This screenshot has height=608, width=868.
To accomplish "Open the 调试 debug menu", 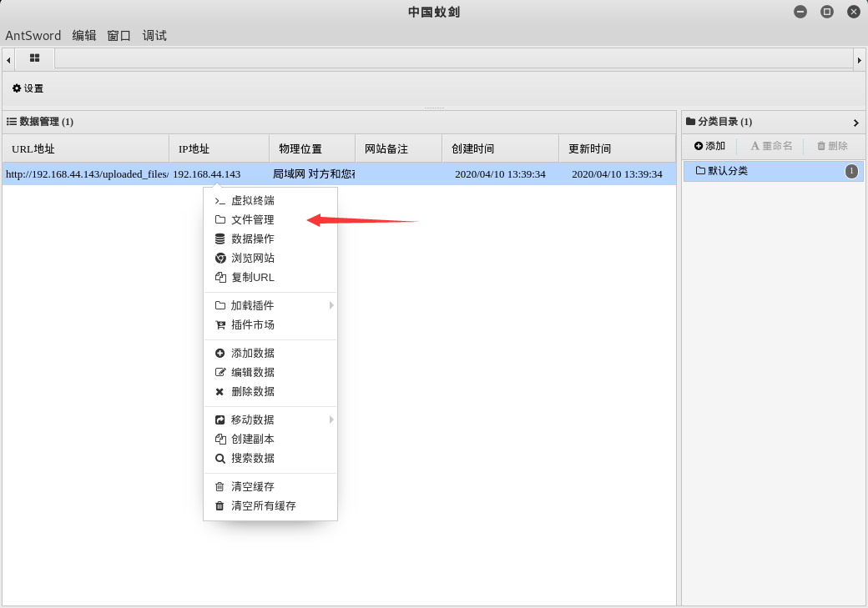I will click(154, 35).
